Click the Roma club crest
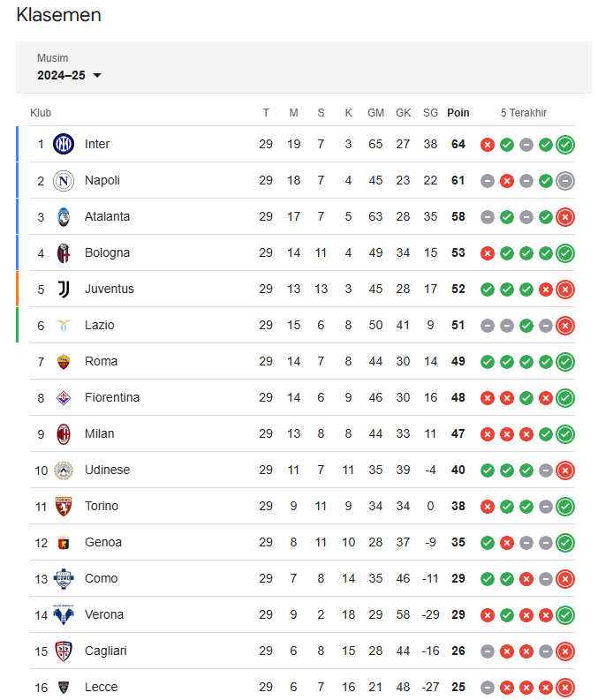 pyautogui.click(x=64, y=361)
